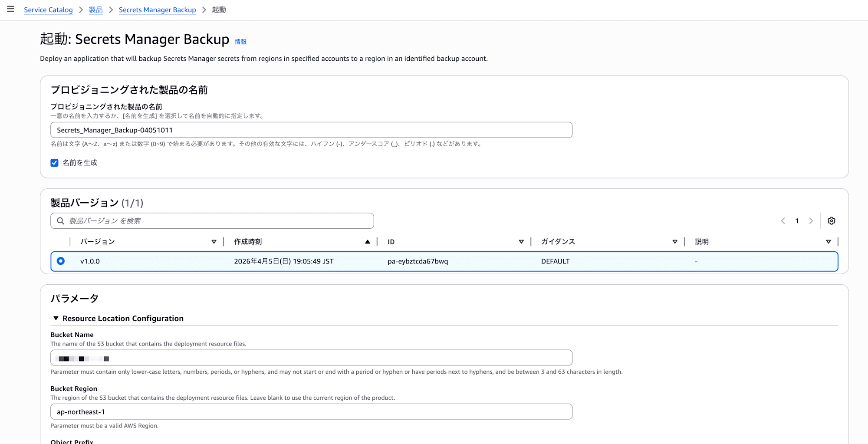Sort the バージョン column arrow
The image size is (868, 444).
(x=214, y=242)
